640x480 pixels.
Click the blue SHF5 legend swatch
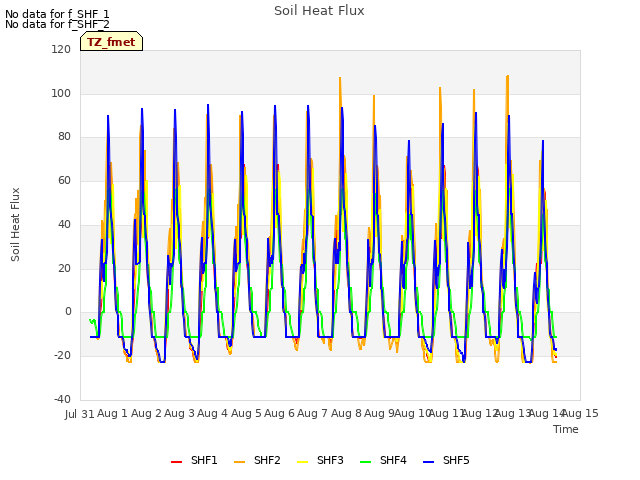pyautogui.click(x=429, y=462)
